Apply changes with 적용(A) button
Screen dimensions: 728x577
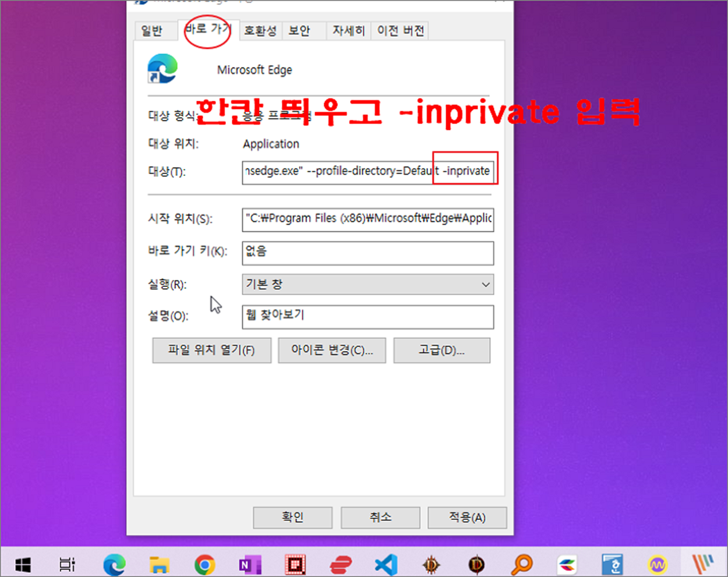point(467,517)
